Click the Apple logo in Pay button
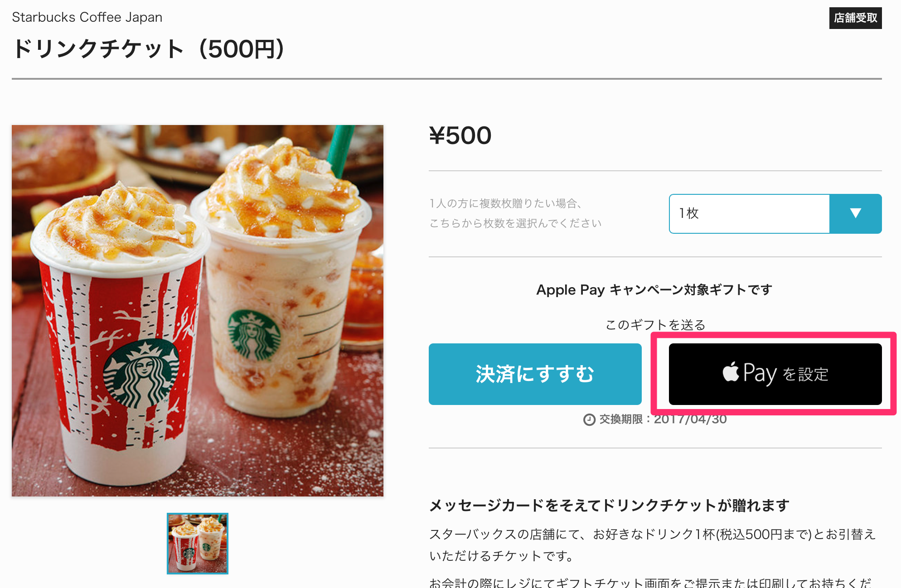Viewport: 901px width, 588px height. point(731,372)
